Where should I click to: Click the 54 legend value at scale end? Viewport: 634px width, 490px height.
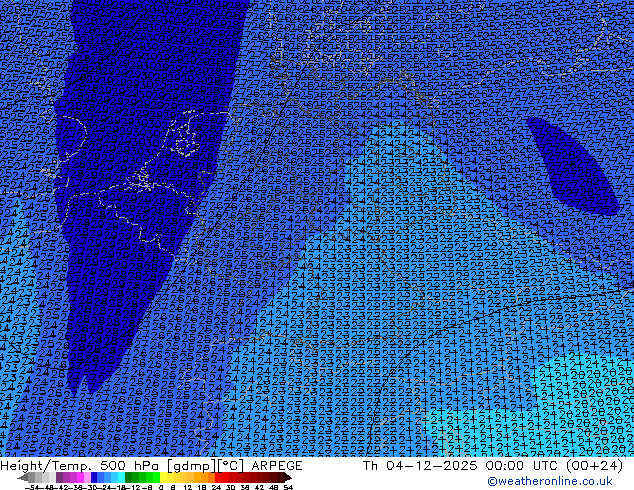coord(288,488)
